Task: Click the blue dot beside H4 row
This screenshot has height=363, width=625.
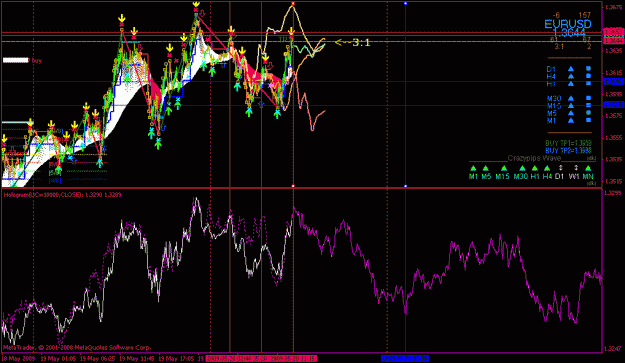Action: click(588, 76)
